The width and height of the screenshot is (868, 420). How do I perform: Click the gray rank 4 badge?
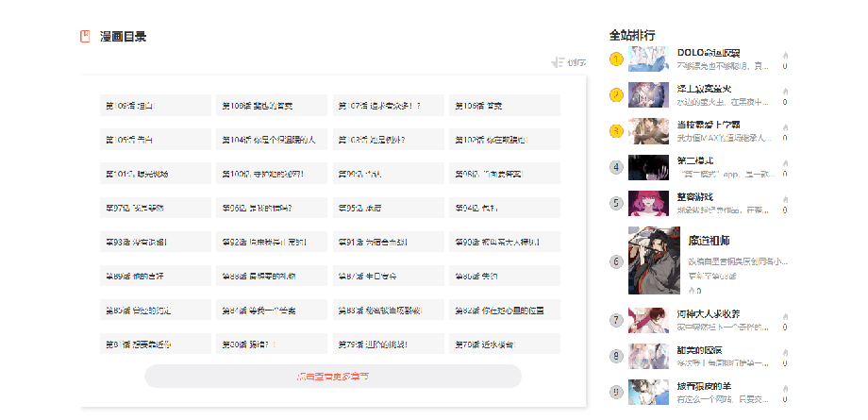616,167
